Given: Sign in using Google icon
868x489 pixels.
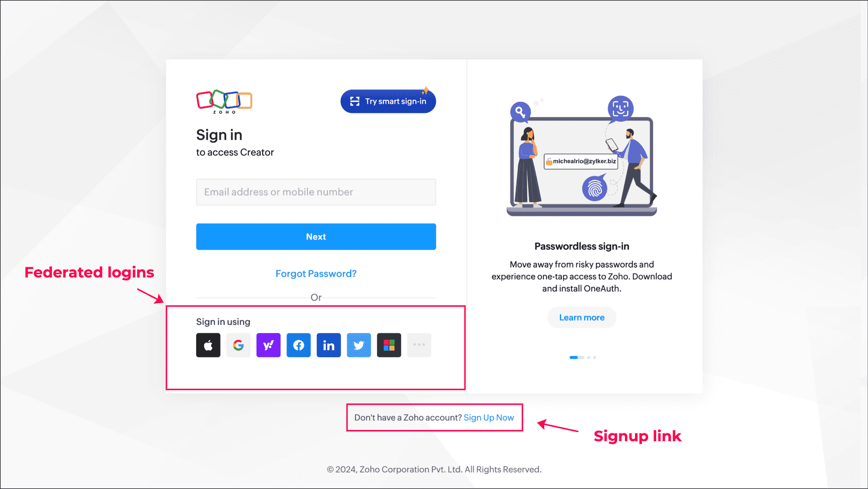Looking at the screenshot, I should (238, 345).
